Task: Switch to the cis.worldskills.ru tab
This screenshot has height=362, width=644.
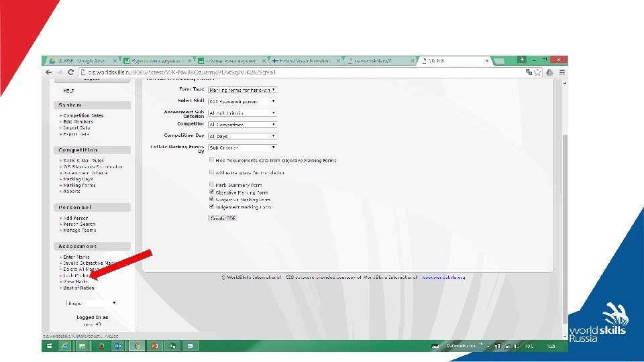Action: (x=380, y=61)
